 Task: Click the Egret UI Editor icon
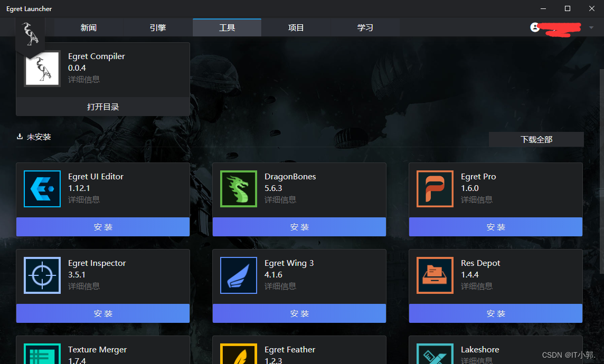42,189
